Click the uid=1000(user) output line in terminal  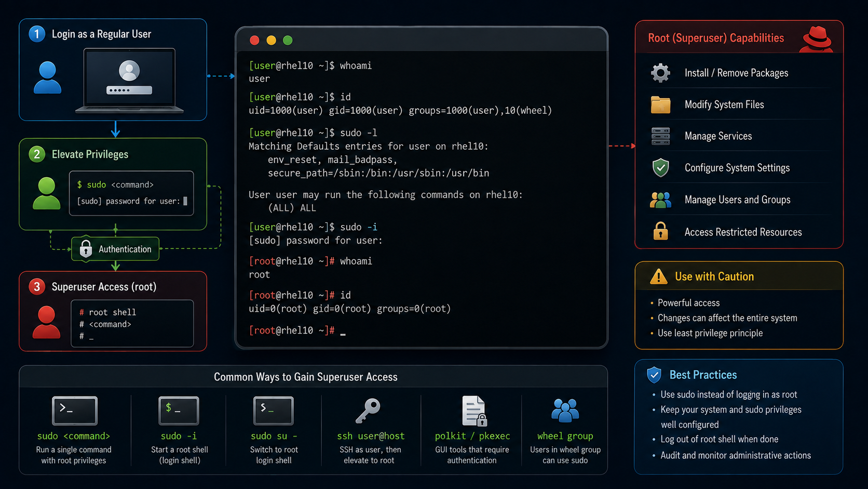coord(400,110)
